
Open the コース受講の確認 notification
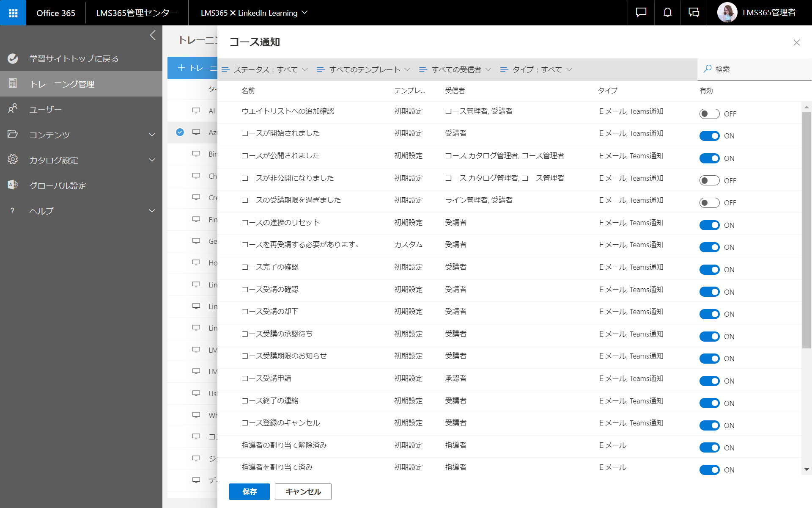[x=270, y=290]
